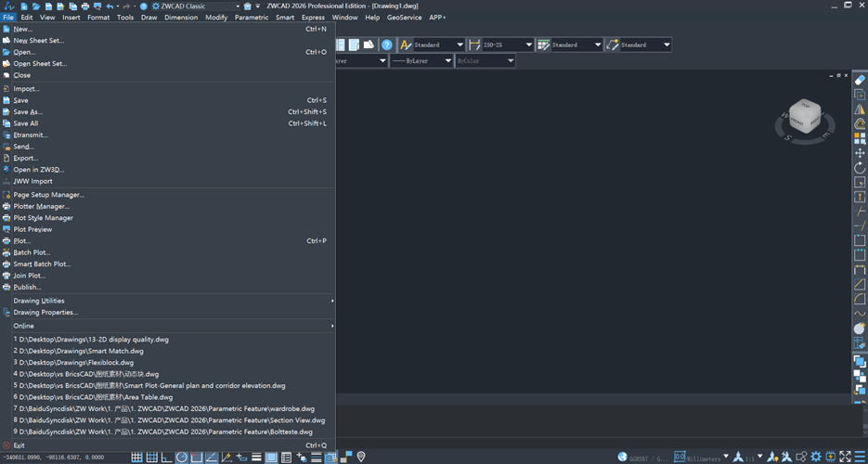Toggle lineweight display in status bar
This screenshot has height=464, width=868.
pos(256,458)
